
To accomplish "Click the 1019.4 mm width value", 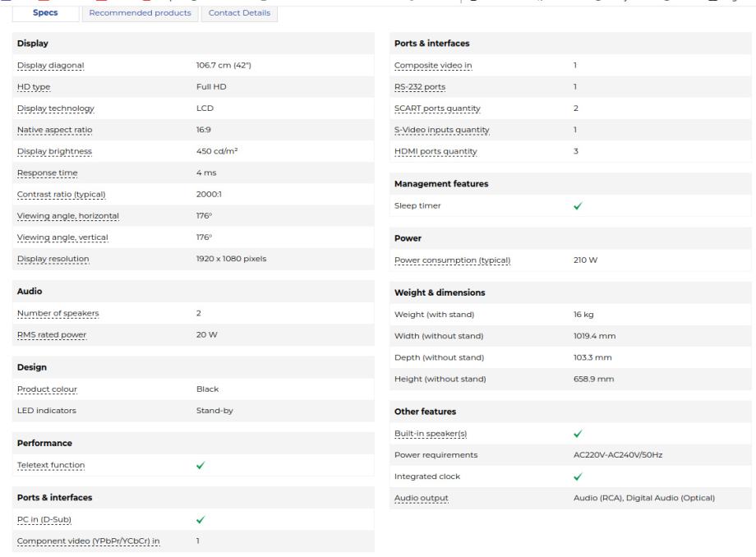I will 594,336.
